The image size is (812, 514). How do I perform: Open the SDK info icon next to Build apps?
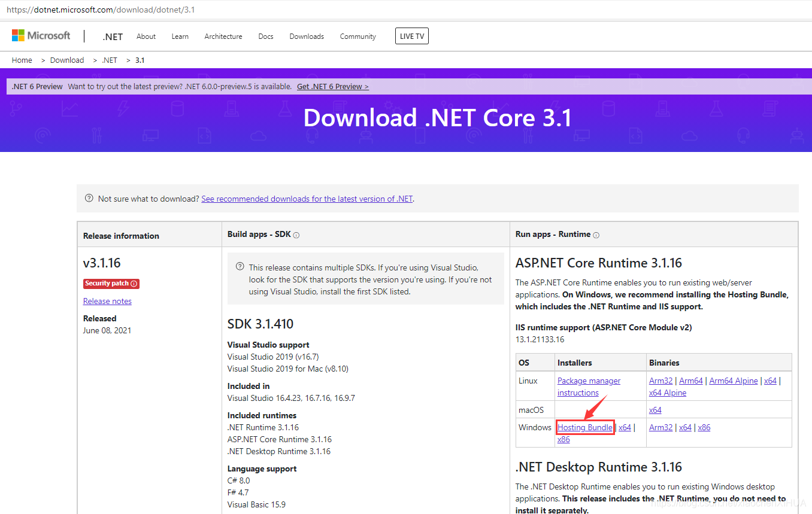pos(296,235)
